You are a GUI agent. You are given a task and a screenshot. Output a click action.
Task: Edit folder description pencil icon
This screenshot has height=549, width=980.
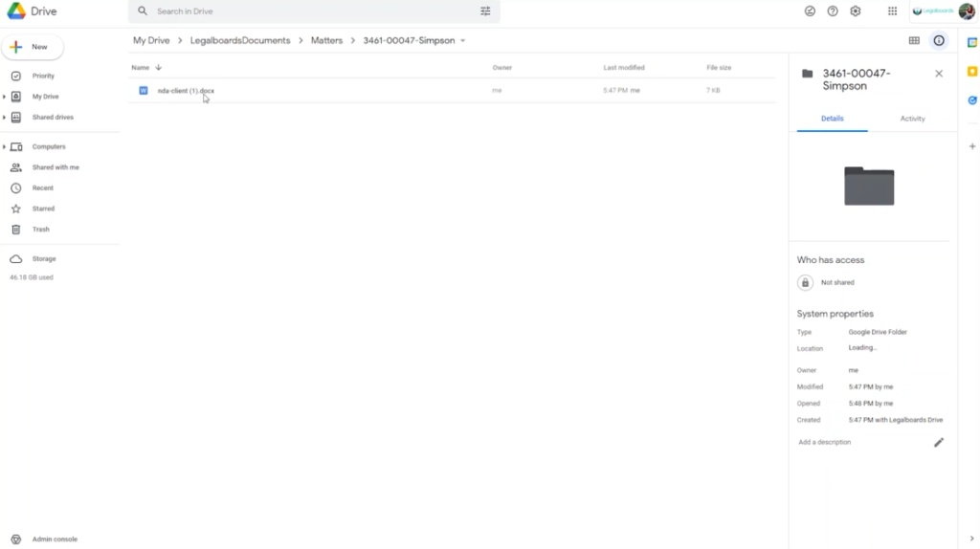coord(939,443)
